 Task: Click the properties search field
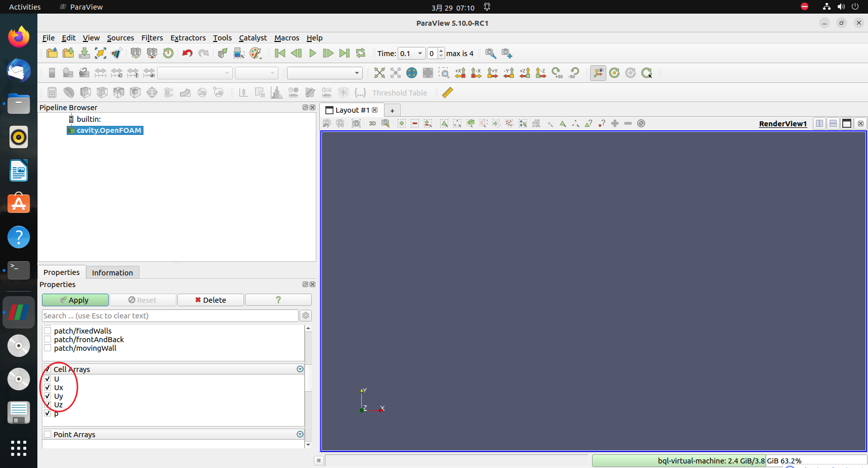point(170,316)
